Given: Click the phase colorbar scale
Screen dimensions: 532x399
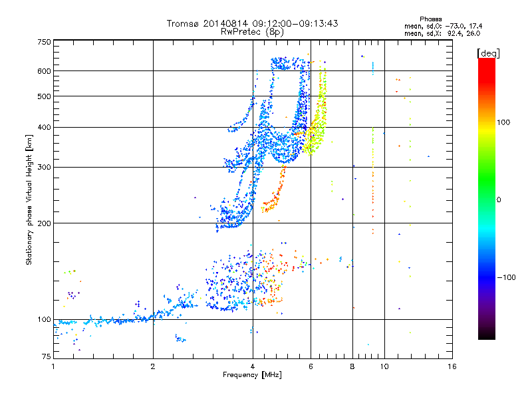Looking at the screenshot, I should coord(487,198).
